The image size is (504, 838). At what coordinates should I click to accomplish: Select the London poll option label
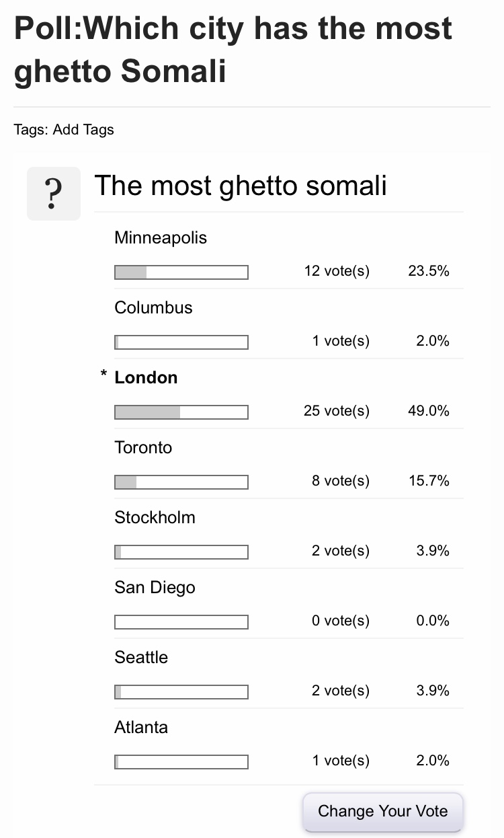coord(146,377)
